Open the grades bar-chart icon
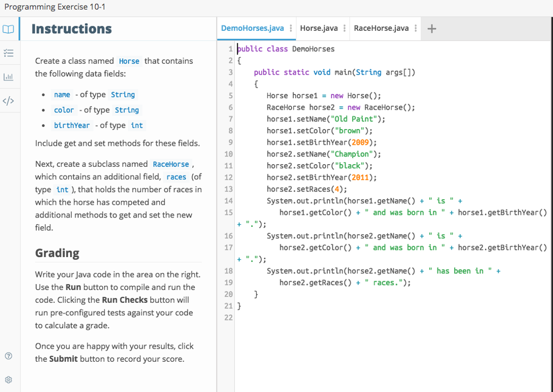553x392 pixels. click(8, 77)
